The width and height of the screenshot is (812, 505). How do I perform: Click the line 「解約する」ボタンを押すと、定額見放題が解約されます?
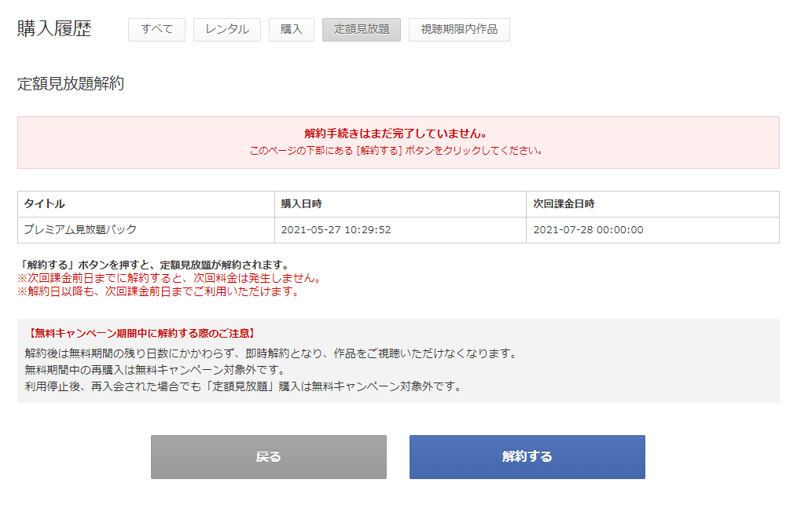point(155,265)
